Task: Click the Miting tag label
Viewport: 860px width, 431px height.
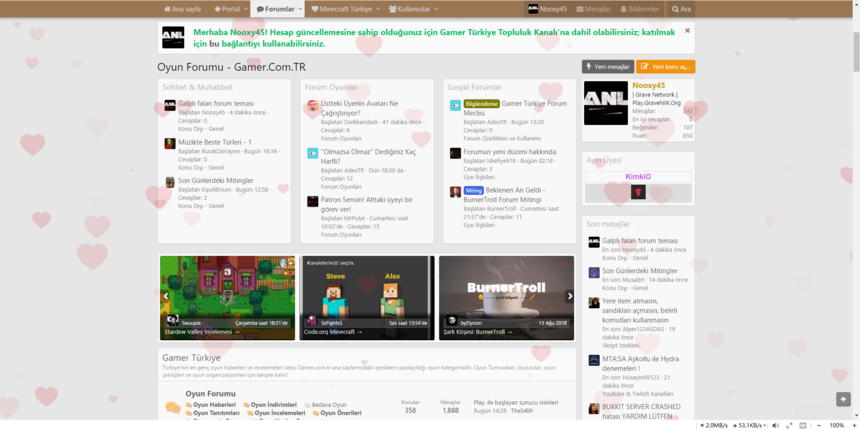Action: [473, 190]
